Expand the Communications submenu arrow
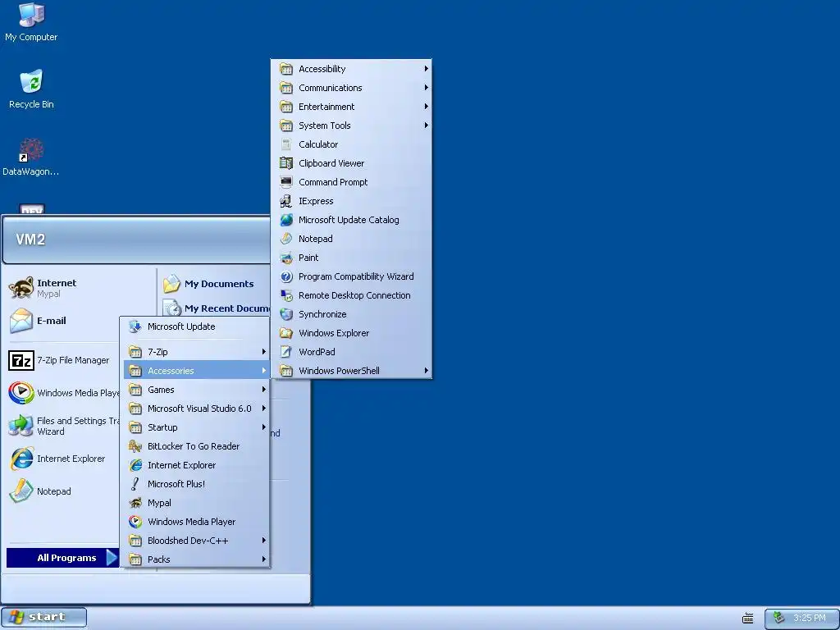Image resolution: width=840 pixels, height=630 pixels. click(x=426, y=87)
